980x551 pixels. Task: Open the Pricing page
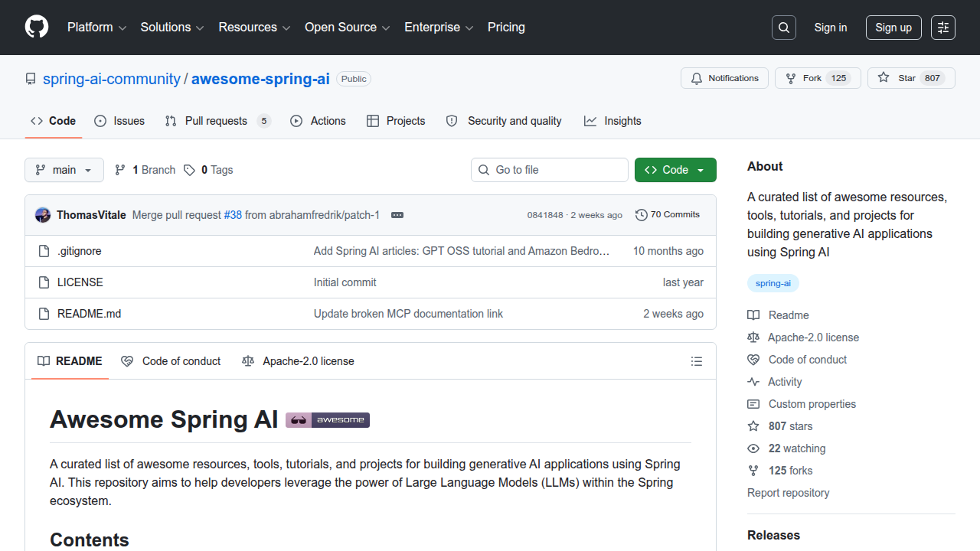506,28
